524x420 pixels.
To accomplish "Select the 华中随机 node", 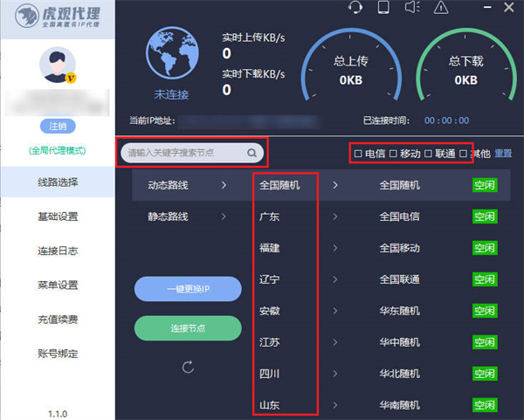I will tap(399, 342).
